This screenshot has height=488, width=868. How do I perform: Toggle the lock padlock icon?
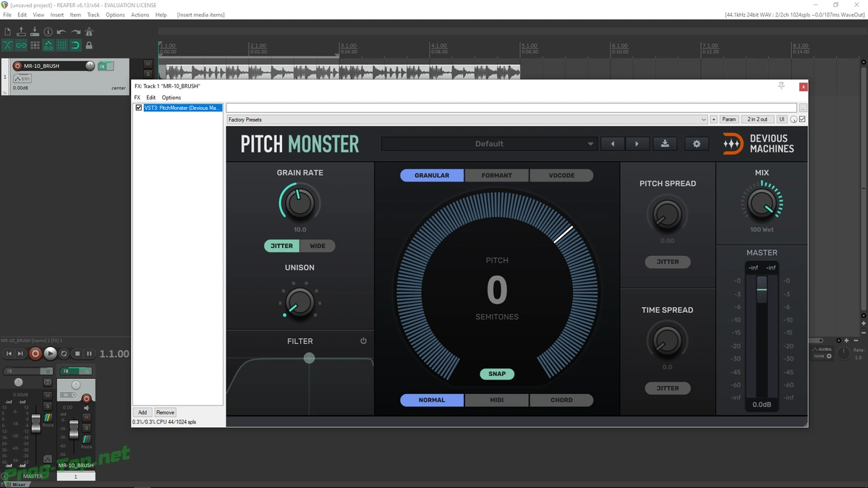pos(89,45)
